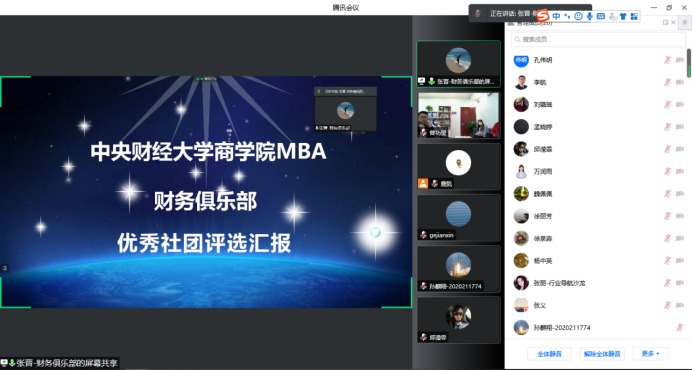Pop out the member panel with the detach icon
The width and height of the screenshot is (692, 370).
point(666,23)
